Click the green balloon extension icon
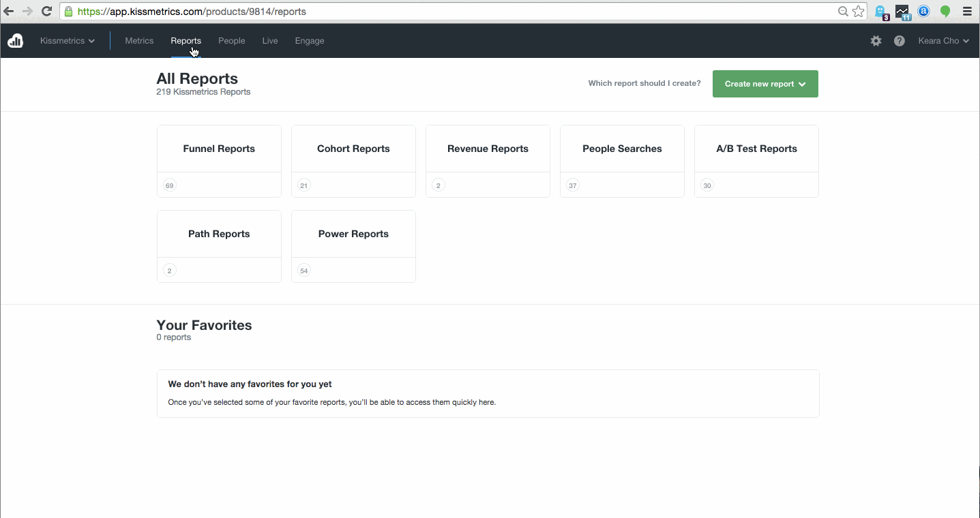This screenshot has width=980, height=518. click(x=945, y=12)
